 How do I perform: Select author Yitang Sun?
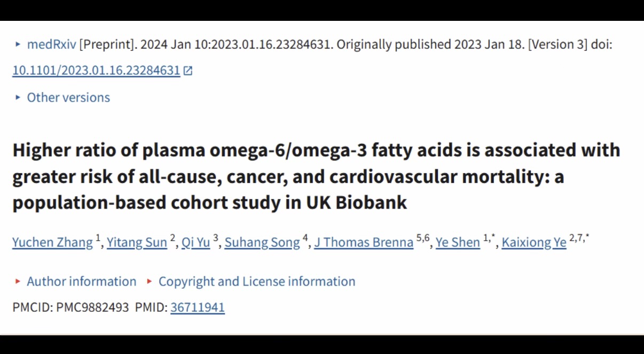point(137,242)
